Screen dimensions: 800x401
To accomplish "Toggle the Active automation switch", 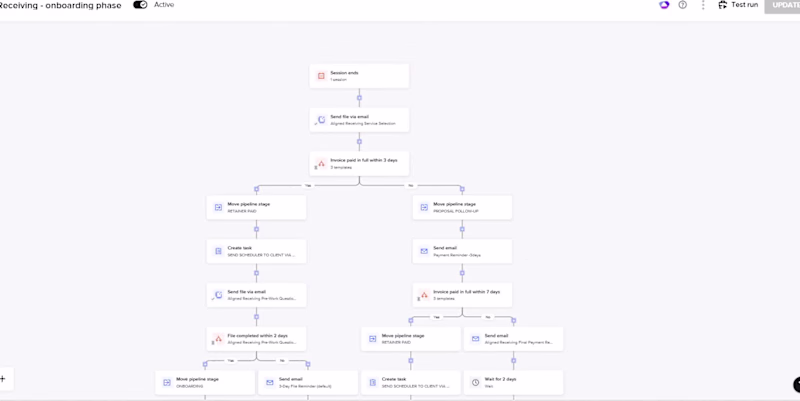I will [140, 5].
